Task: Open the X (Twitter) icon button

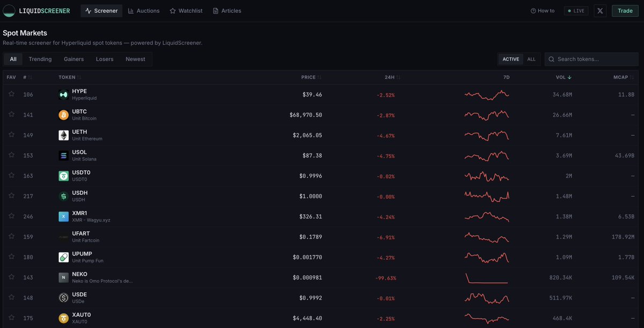Action: coord(600,11)
